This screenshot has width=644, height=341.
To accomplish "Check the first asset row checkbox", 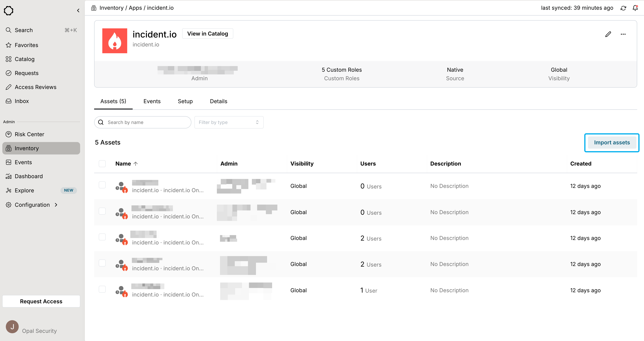I will click(102, 185).
